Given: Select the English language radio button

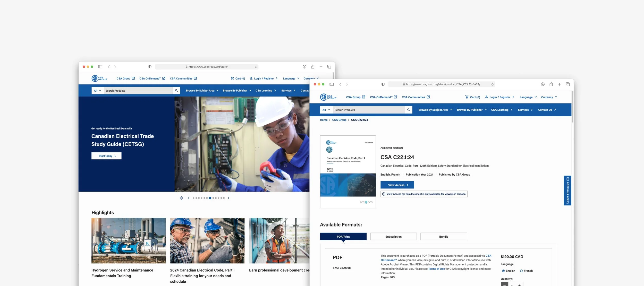Looking at the screenshot, I should (x=503, y=271).
